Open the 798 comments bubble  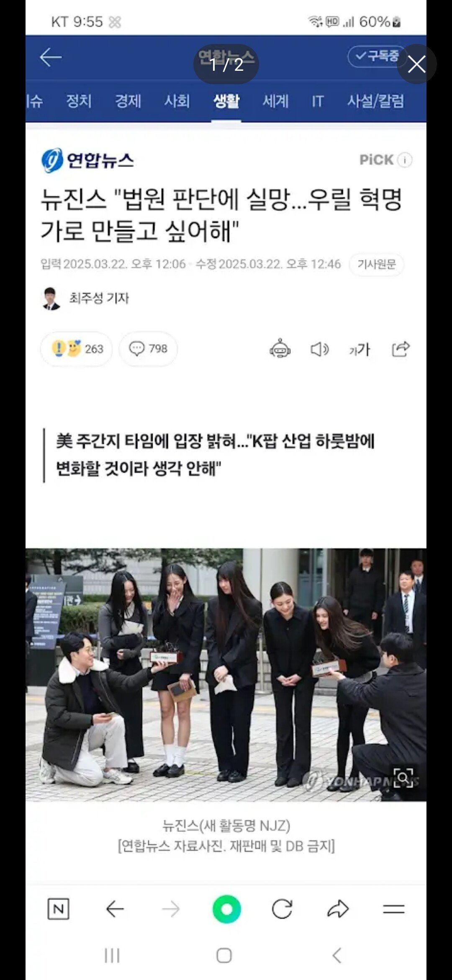(x=148, y=348)
